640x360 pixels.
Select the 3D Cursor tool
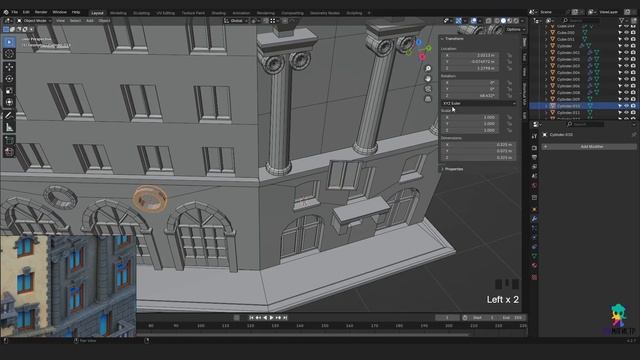click(x=9, y=54)
